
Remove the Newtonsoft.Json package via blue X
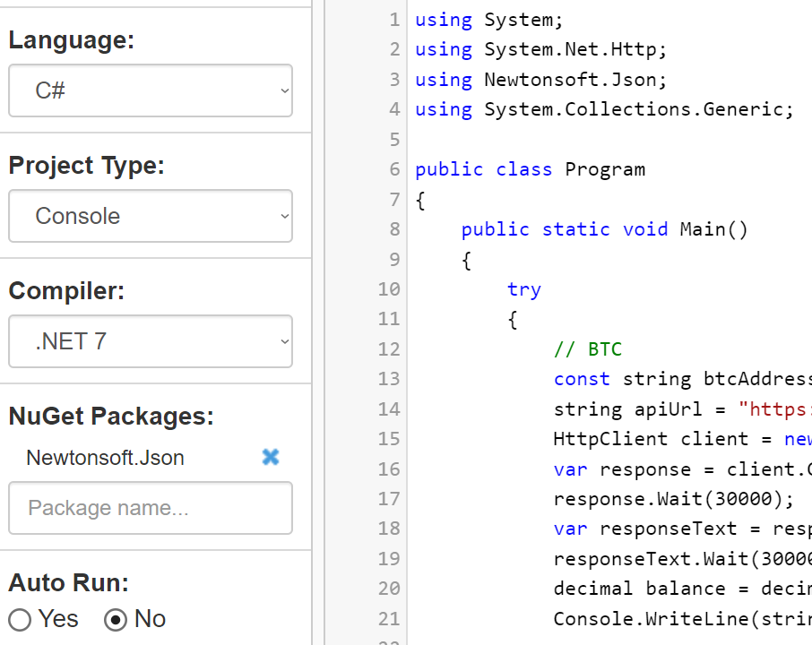(271, 457)
